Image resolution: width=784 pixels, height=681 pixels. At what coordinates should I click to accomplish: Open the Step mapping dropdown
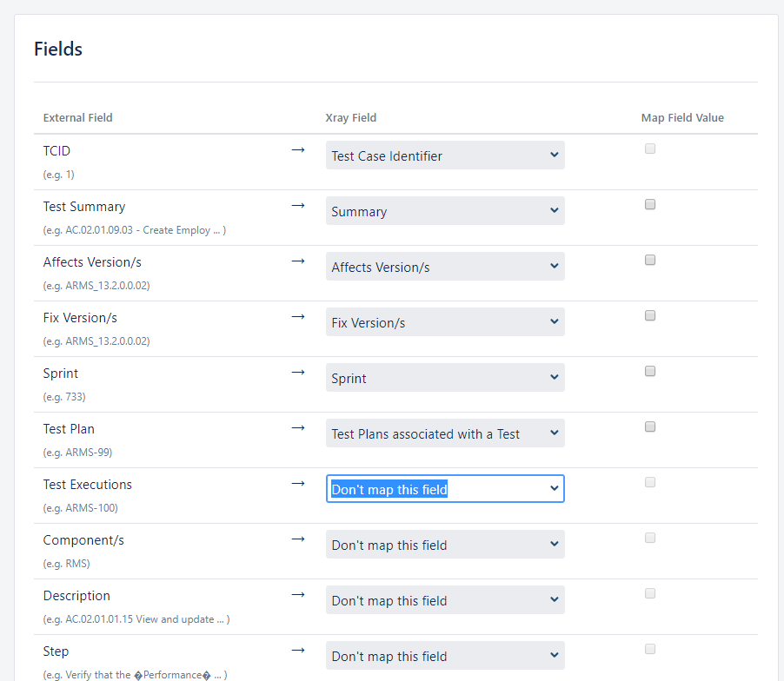click(445, 656)
